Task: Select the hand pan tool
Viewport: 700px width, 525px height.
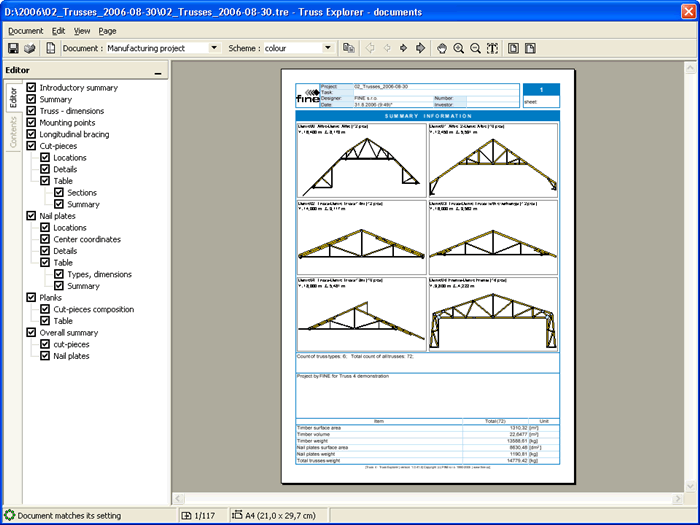Action: coord(440,48)
